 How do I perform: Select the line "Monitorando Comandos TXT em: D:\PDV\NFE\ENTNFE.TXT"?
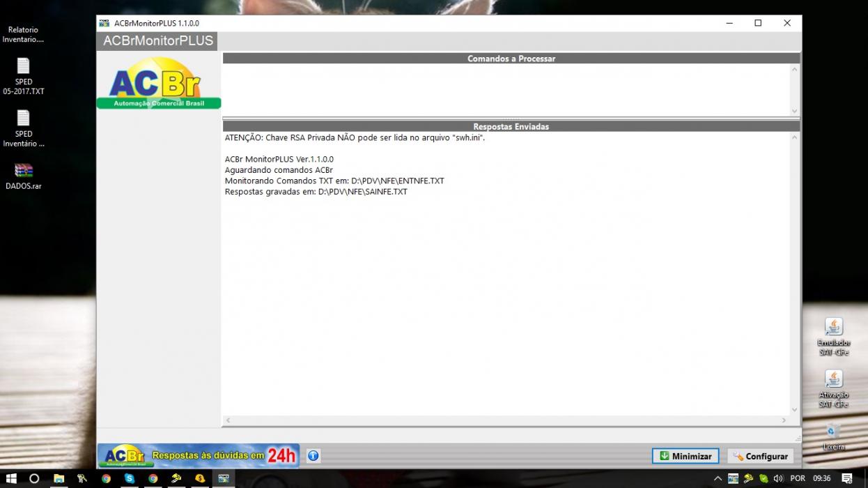[x=334, y=181]
